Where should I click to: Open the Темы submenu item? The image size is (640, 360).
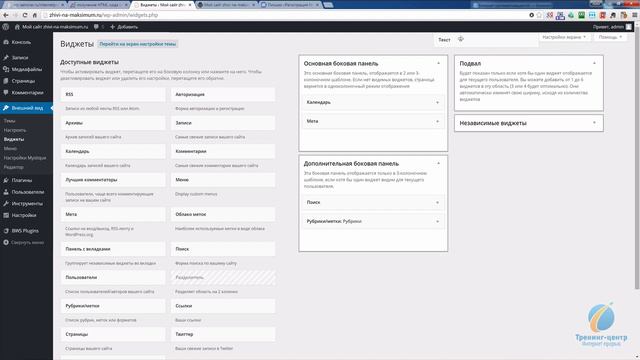9,121
